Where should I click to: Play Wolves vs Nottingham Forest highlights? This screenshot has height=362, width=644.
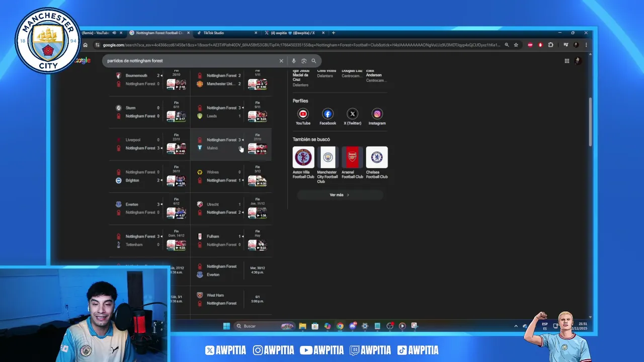click(x=257, y=180)
